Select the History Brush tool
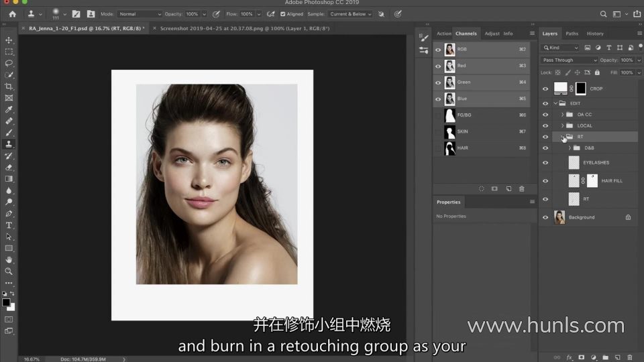This screenshot has width=644, height=362. click(9, 156)
